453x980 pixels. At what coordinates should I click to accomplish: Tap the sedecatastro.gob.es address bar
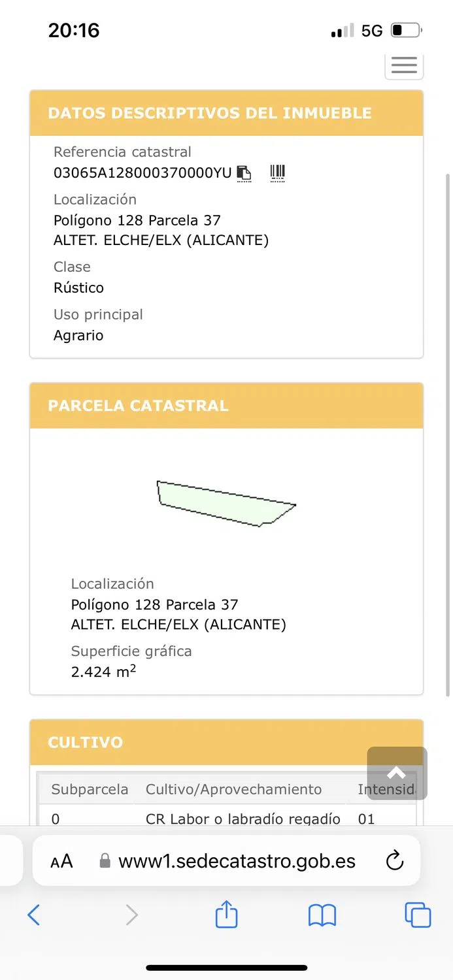237,861
